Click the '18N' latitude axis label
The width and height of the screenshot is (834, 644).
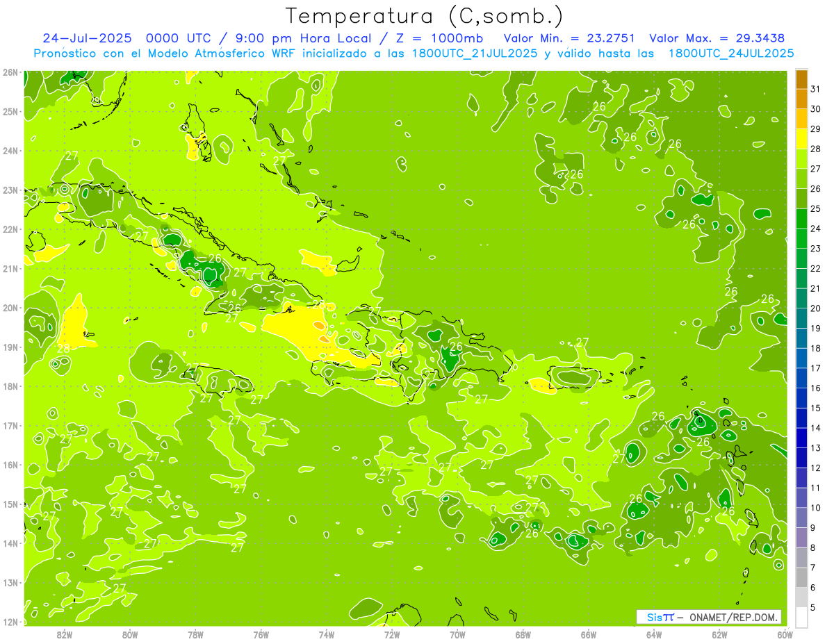10,386
